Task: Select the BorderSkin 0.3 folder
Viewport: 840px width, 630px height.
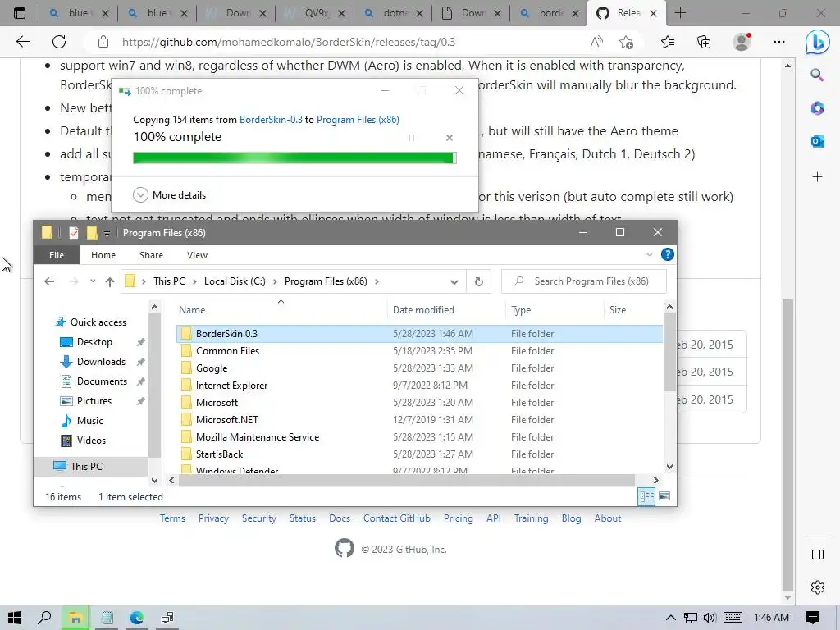Action: point(419,333)
